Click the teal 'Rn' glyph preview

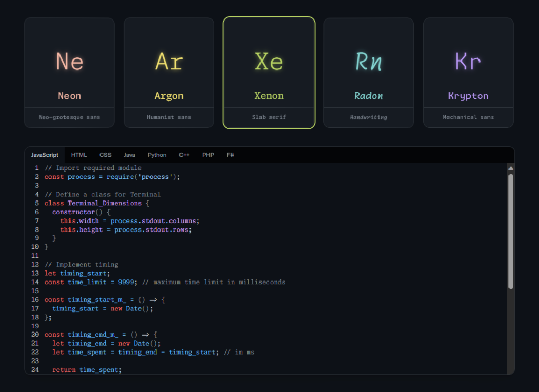click(368, 62)
